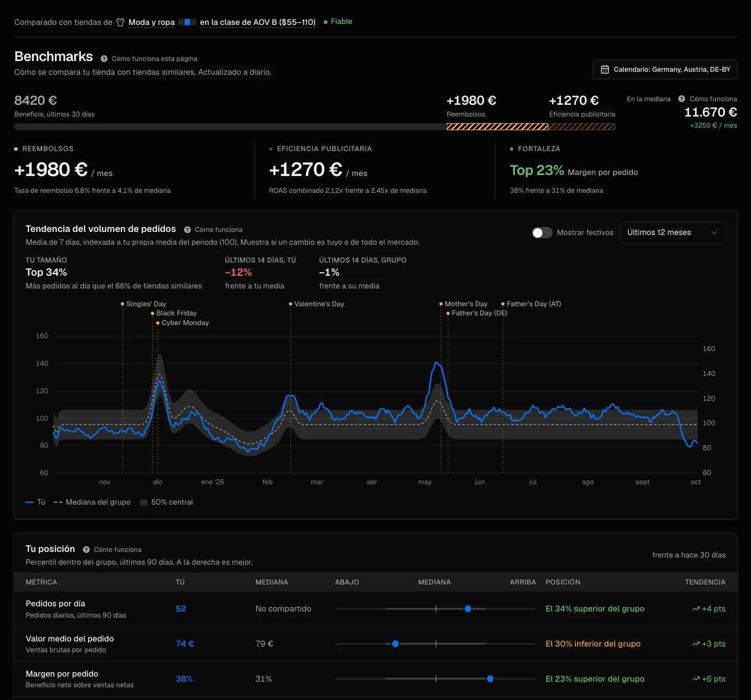Click the TENDENCIA column header
The height and width of the screenshot is (700, 751).
click(x=705, y=582)
